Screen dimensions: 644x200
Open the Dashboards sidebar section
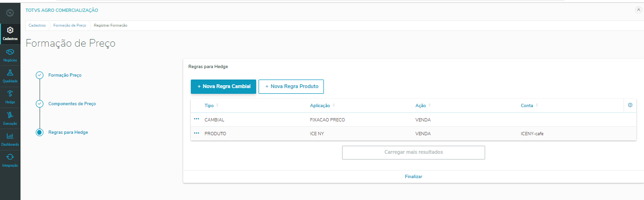click(10, 139)
